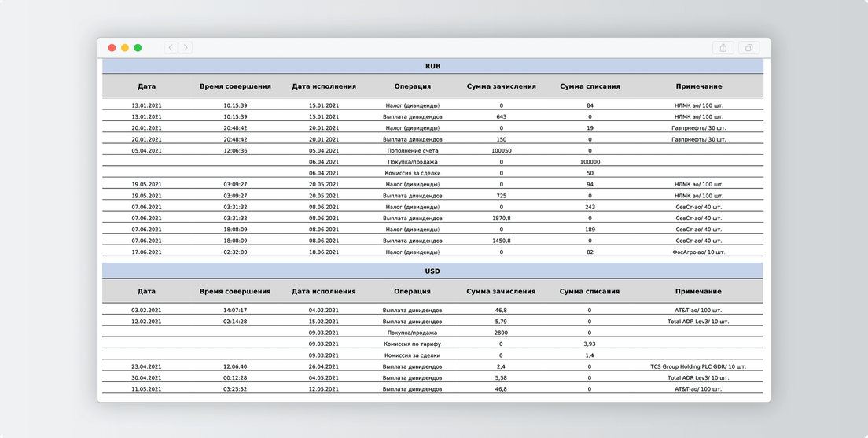Select the credited amount 1450,8
868x438 pixels.
coord(502,241)
